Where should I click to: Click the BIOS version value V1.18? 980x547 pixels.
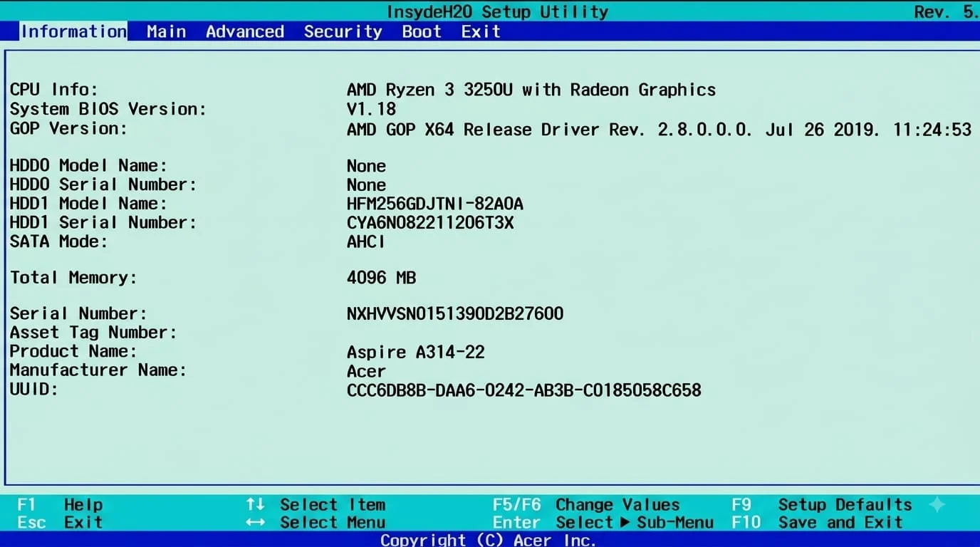click(x=371, y=109)
